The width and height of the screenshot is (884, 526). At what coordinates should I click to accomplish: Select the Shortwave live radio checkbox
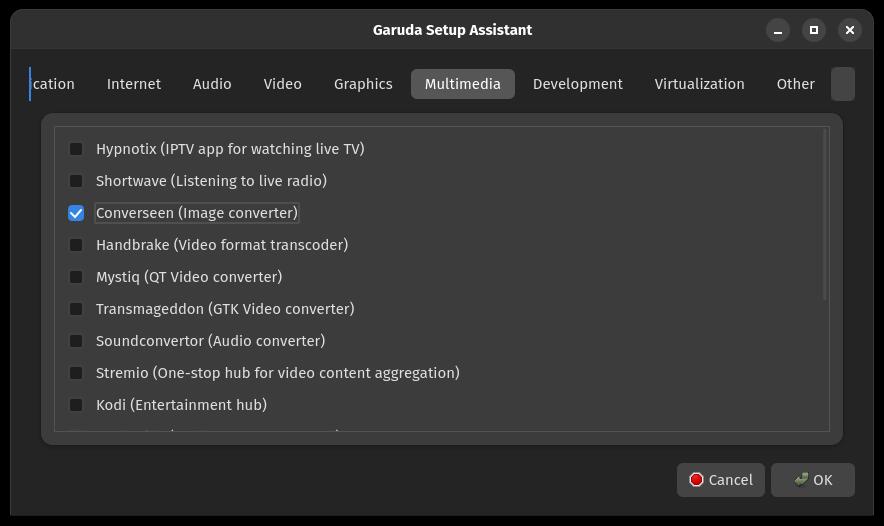[76, 181]
